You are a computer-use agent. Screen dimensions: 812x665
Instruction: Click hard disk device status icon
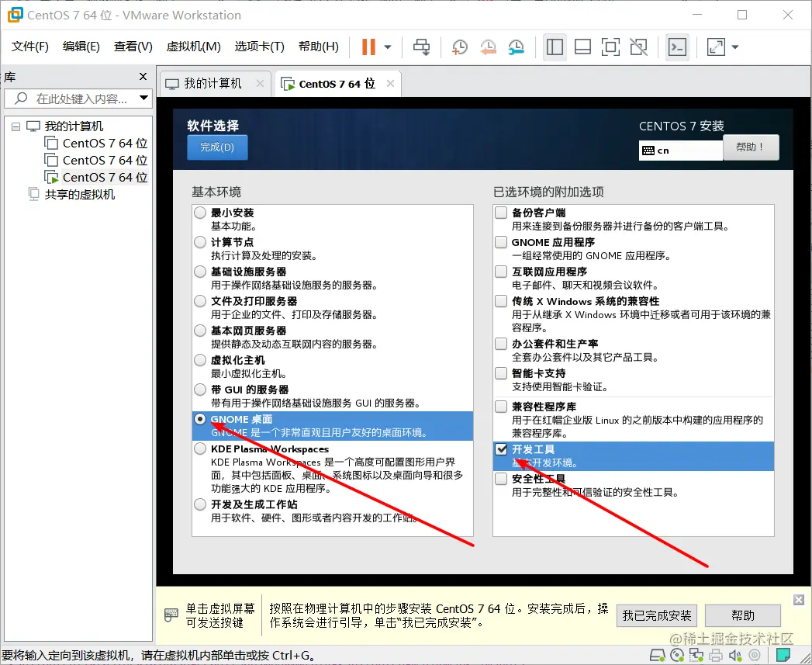pyautogui.click(x=657, y=655)
